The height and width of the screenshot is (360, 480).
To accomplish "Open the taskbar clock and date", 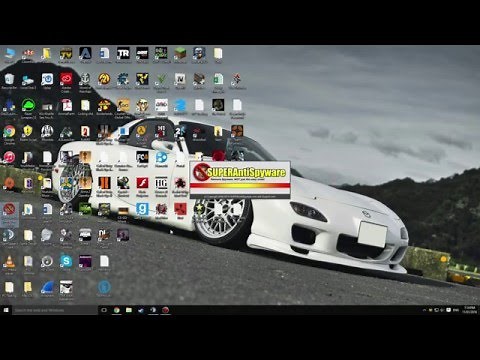I will coord(470,310).
